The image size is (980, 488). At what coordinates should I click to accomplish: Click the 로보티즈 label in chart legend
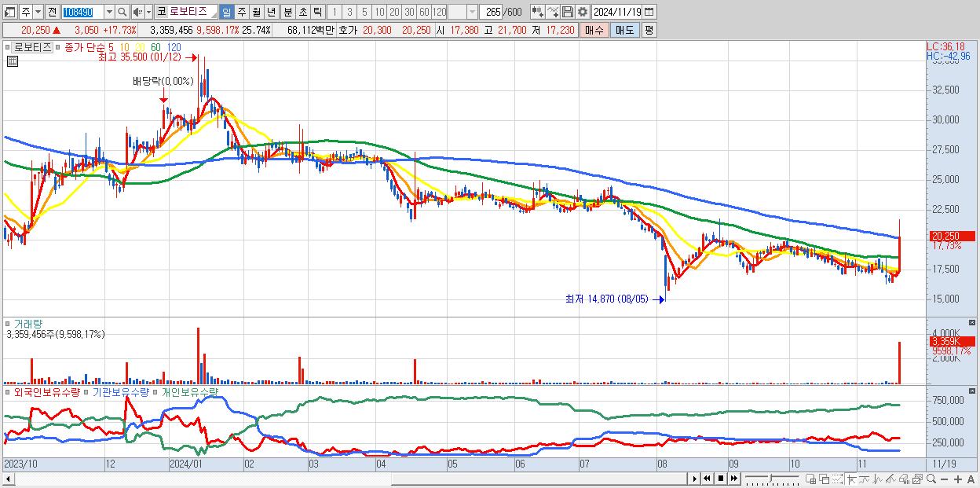point(33,47)
